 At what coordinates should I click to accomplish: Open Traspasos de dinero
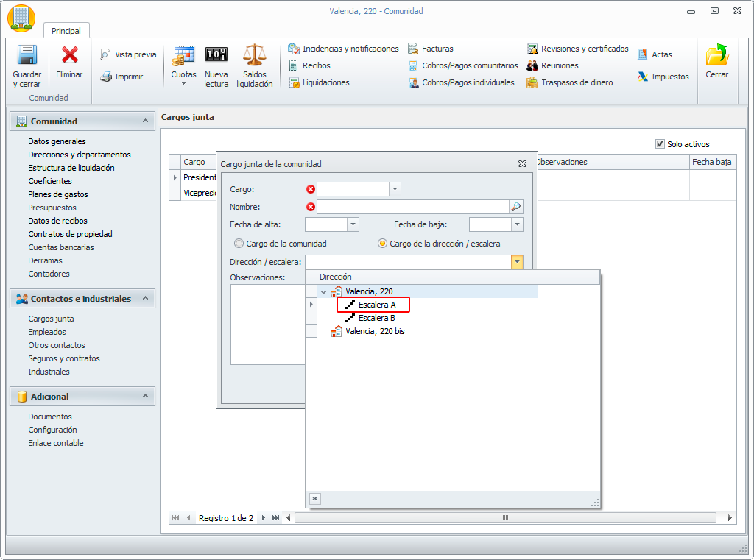click(x=570, y=82)
